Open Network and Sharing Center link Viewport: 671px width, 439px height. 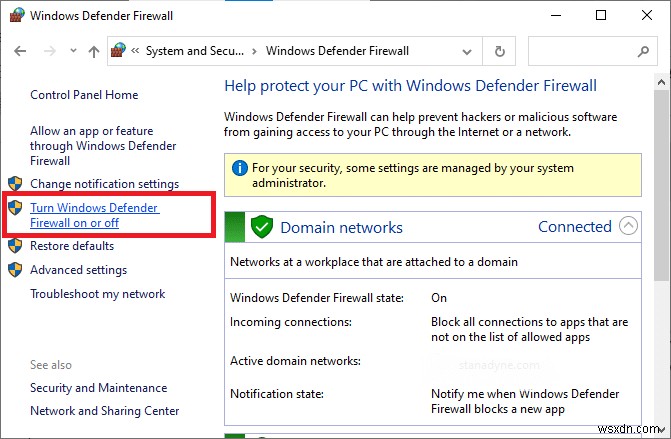[105, 411]
